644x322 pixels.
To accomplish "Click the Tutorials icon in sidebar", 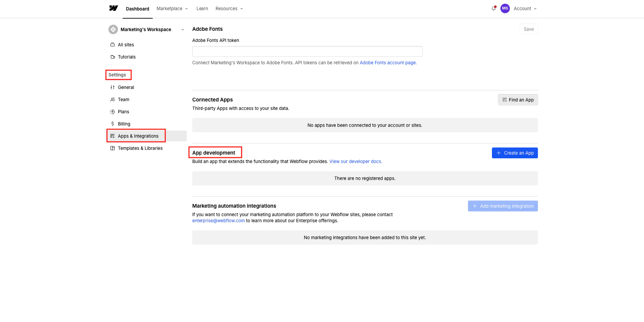I will coord(113,57).
